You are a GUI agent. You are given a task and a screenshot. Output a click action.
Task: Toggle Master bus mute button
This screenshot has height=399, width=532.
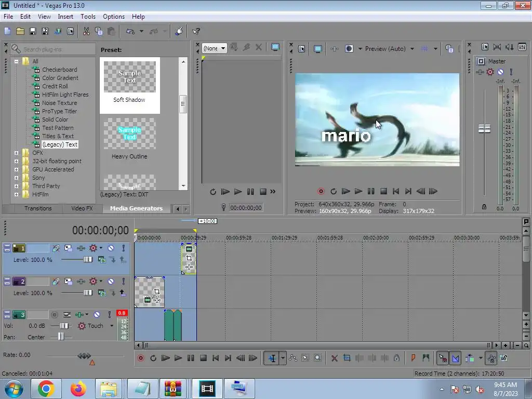500,72
